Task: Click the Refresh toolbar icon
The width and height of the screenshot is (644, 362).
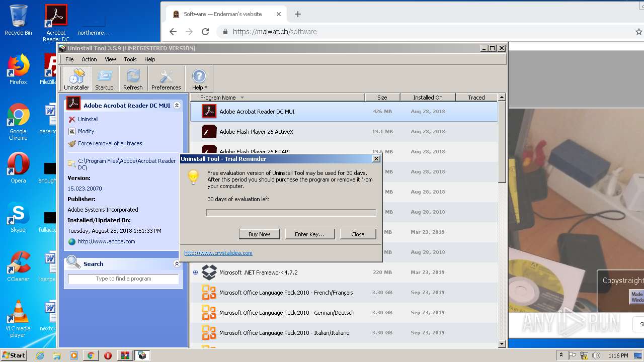Action: (133, 79)
